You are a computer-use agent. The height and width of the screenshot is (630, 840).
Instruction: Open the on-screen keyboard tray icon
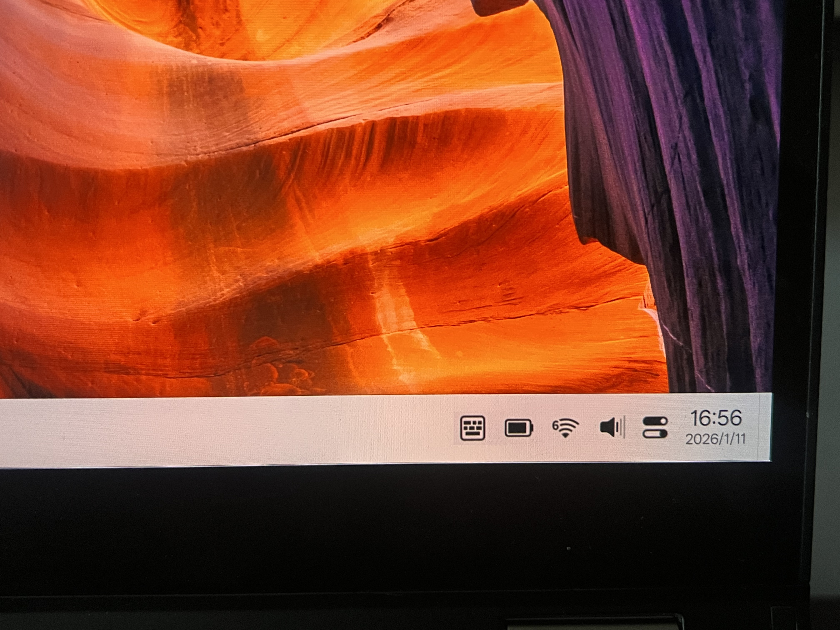pos(472,428)
